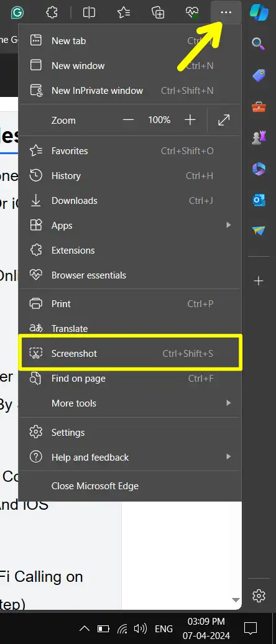This screenshot has width=276, height=644.
Task: Open Copilot icon in sidebar
Action: click(259, 12)
